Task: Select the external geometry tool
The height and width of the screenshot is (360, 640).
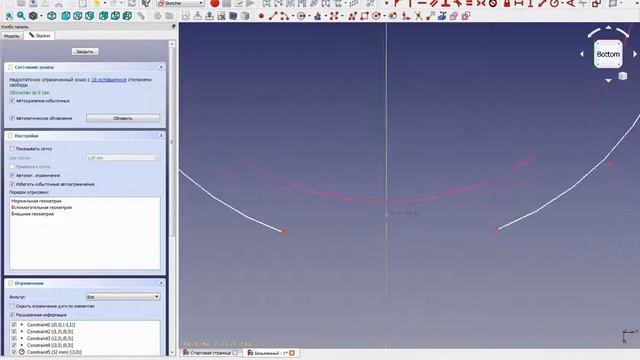Action: pos(442,16)
